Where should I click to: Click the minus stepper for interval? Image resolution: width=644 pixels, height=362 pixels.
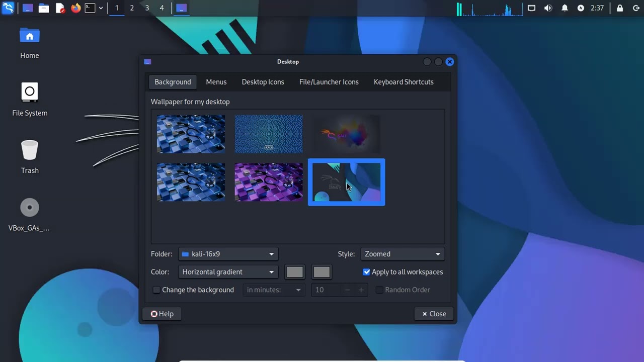click(348, 290)
